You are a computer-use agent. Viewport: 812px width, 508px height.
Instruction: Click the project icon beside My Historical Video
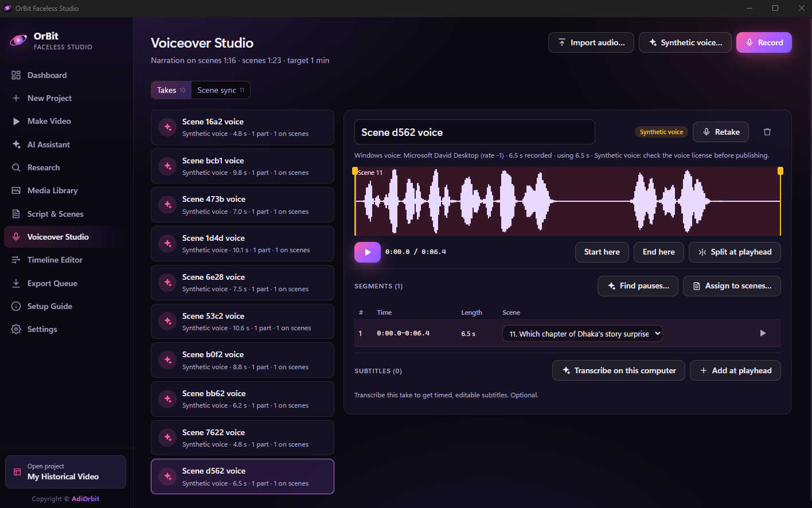coord(17,472)
